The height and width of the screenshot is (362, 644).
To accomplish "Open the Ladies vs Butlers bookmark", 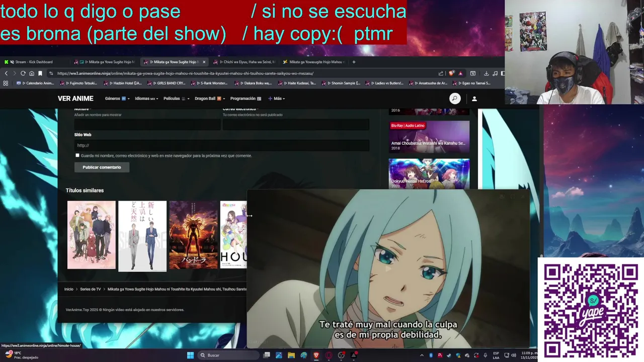I will coord(385,83).
